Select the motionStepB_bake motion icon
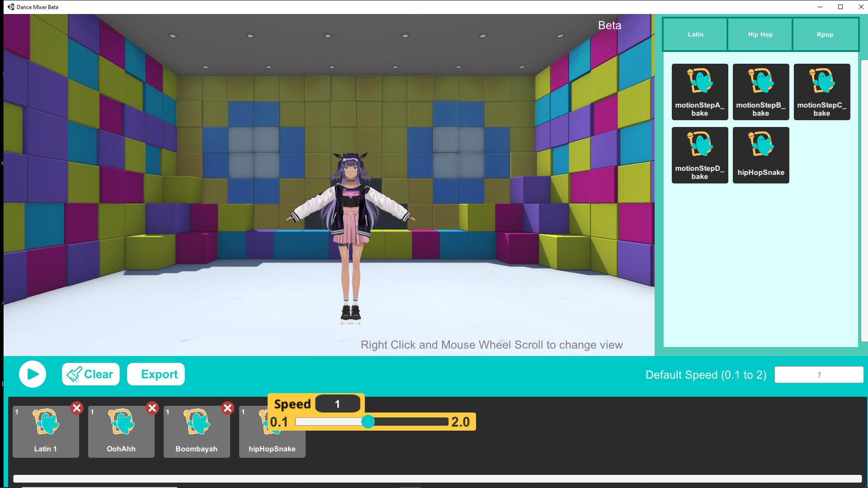The image size is (868, 488). click(761, 92)
